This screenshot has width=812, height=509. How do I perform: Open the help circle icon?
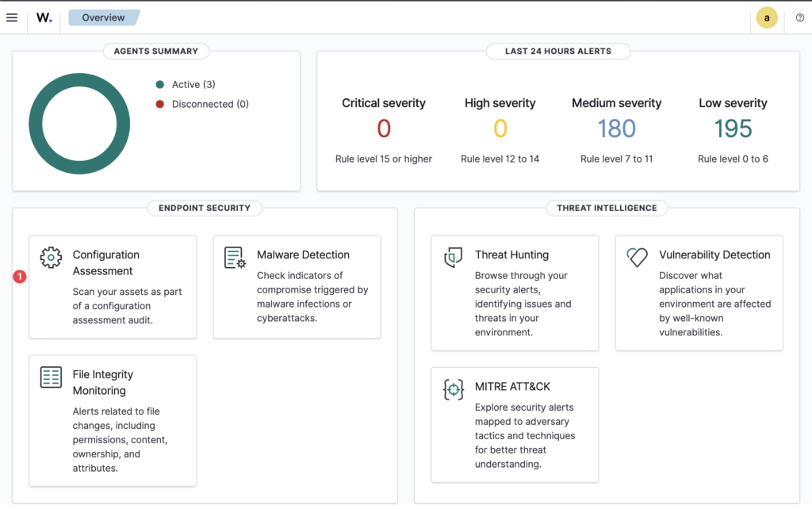[800, 17]
